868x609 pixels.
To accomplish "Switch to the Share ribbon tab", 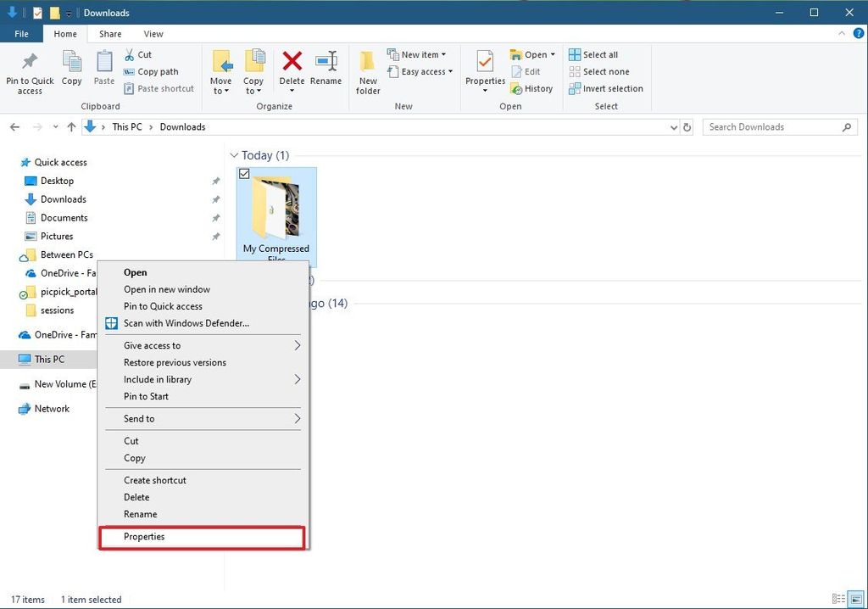I will [109, 33].
